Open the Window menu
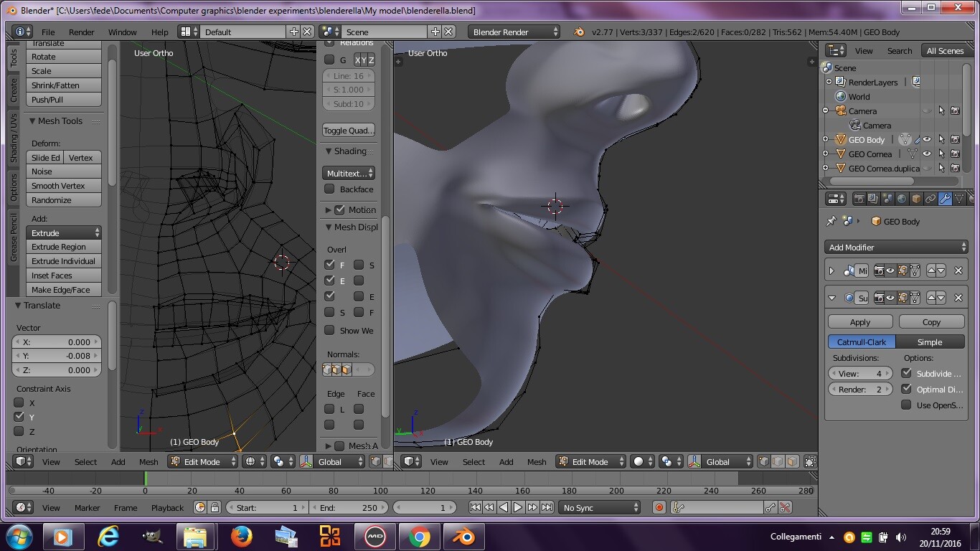 pyautogui.click(x=123, y=32)
